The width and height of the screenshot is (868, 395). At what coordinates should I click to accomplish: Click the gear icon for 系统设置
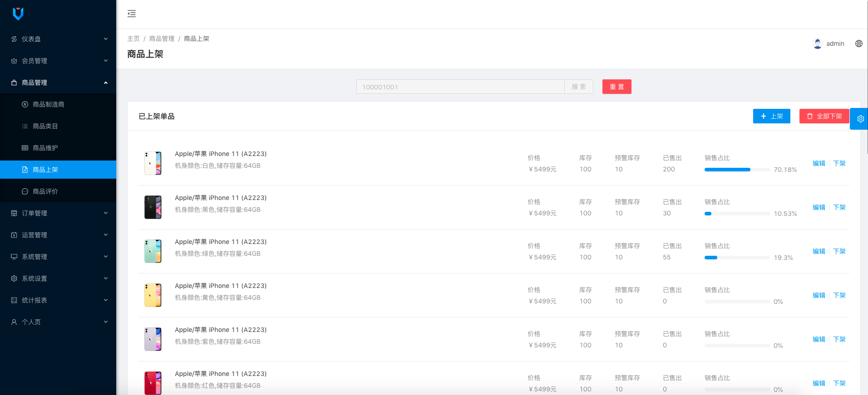click(x=14, y=278)
